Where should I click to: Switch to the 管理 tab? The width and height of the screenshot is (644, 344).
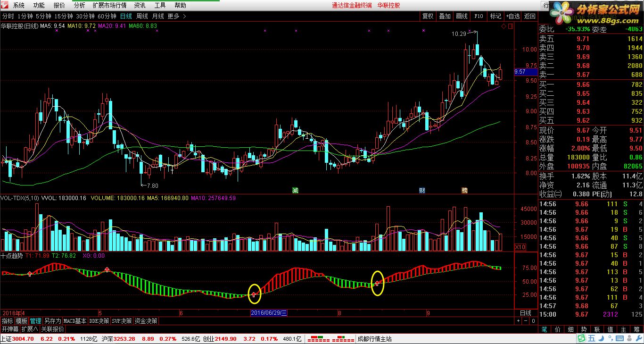[x=35, y=321]
